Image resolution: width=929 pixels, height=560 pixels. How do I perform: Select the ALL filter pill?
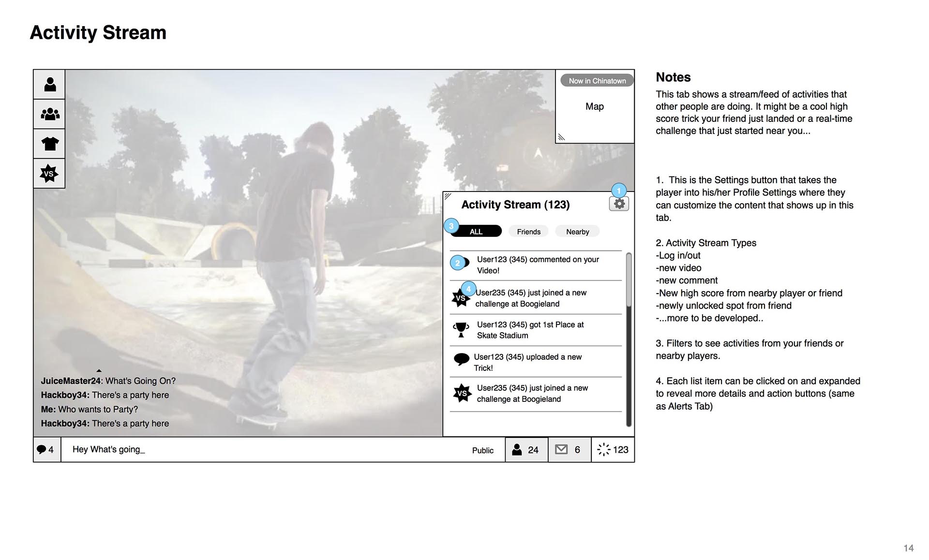tap(476, 232)
